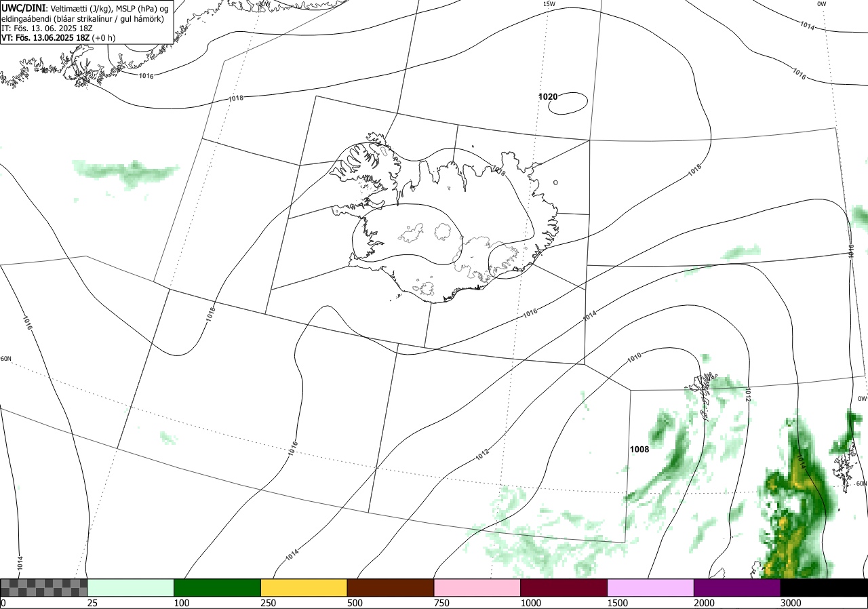The height and width of the screenshot is (609, 868).
Task: Select the brown 500–750 legend swatch
Action: (x=391, y=587)
